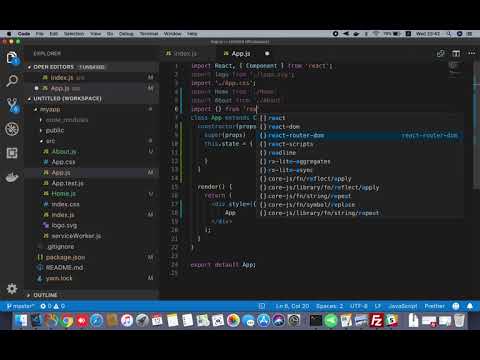Expand the node_modules folder
The image size is (480, 360).
pos(67,120)
